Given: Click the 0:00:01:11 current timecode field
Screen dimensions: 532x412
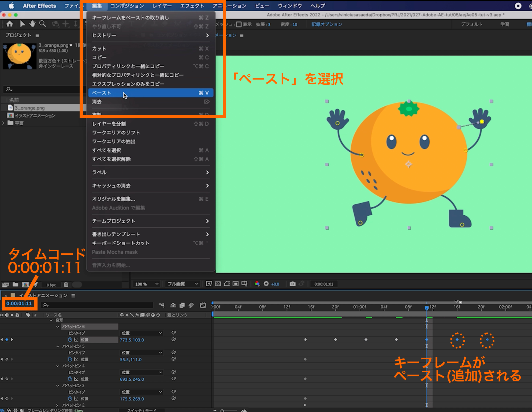Looking at the screenshot, I should click(x=19, y=304).
